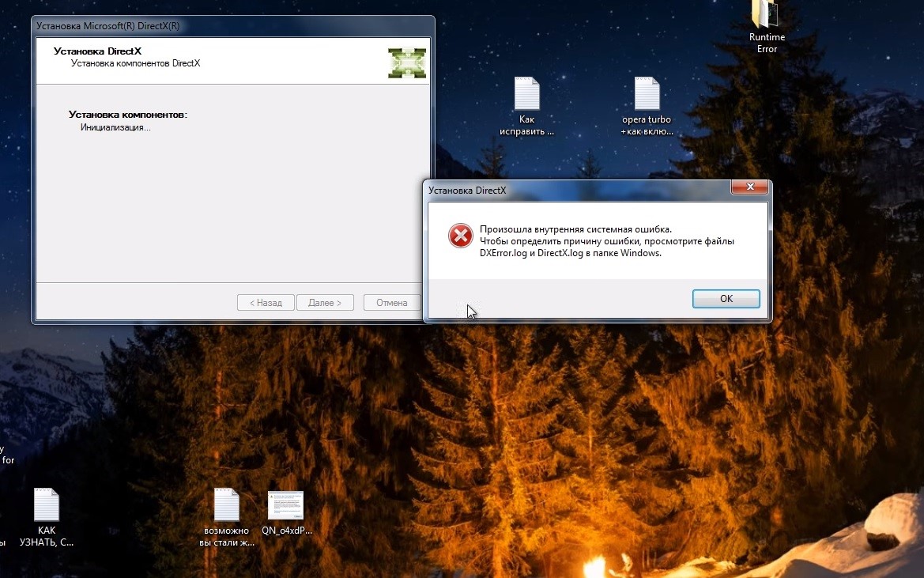Click the 'Runtime Error' folder label
This screenshot has height=578, width=924.
pos(767,43)
